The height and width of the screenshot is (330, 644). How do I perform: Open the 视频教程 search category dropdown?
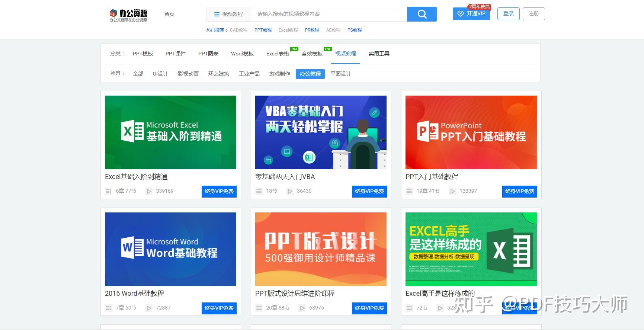pos(229,14)
